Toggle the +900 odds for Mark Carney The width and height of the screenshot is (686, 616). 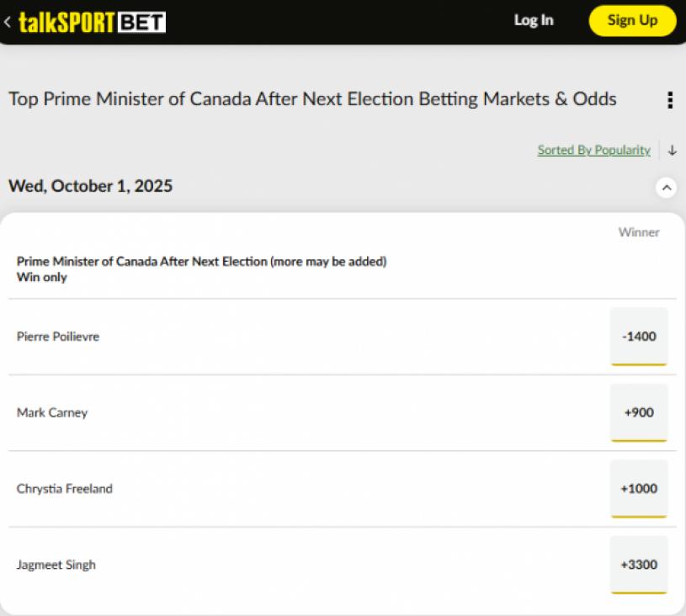pyautogui.click(x=639, y=413)
